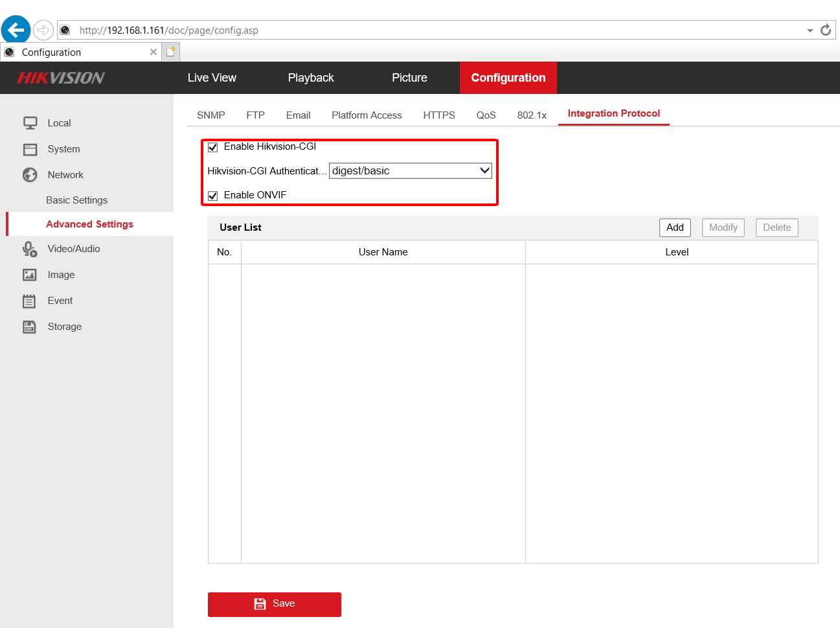Image resolution: width=840 pixels, height=628 pixels.
Task: Click the Event calendar icon
Action: 30,301
